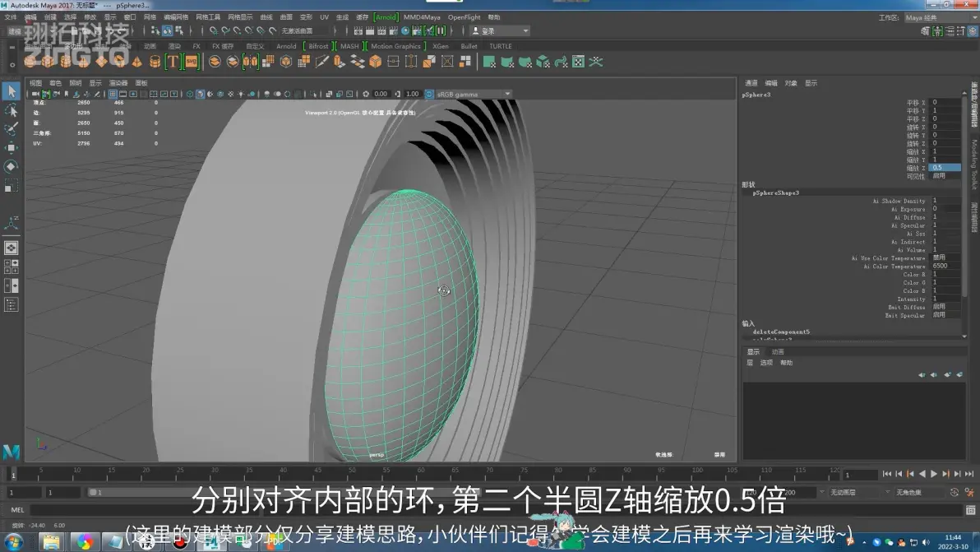Click the viewport gamma value 1.00 field
This screenshot has height=552, width=980.
tap(413, 95)
